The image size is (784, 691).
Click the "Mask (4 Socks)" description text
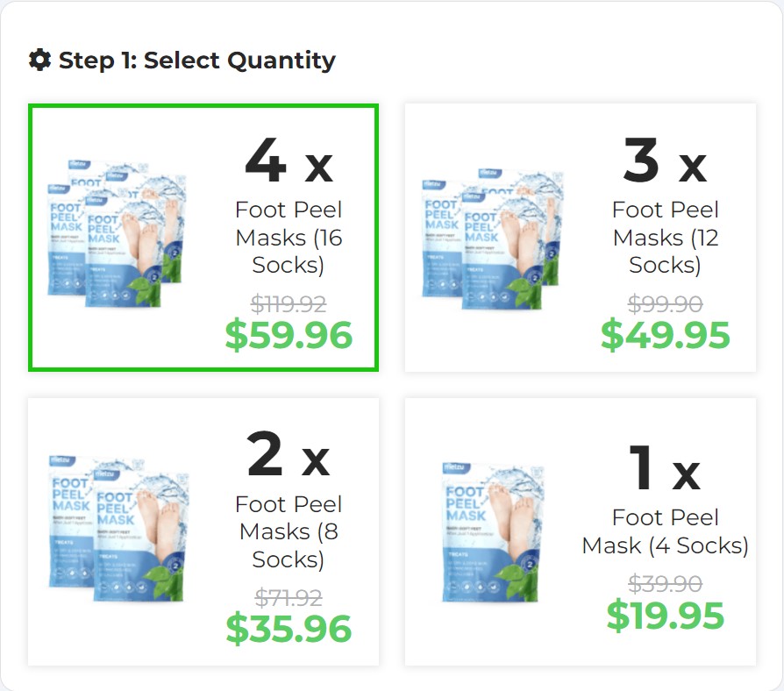click(665, 545)
